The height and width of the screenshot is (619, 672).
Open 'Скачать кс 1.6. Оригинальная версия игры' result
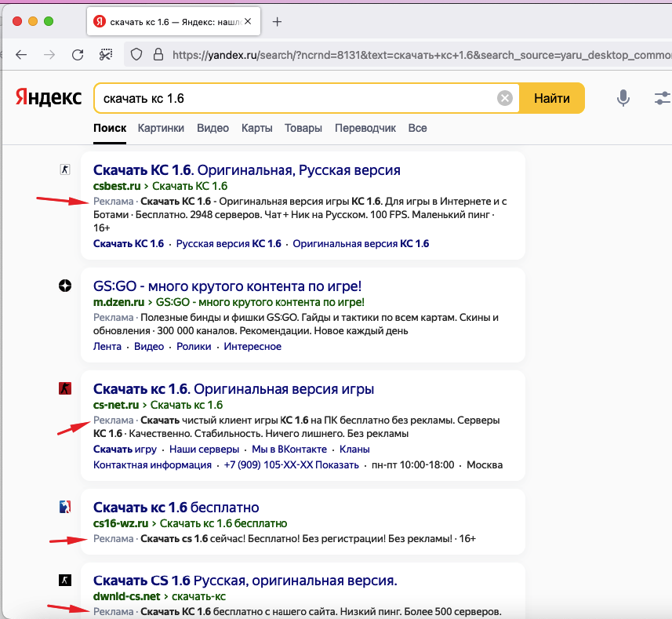click(x=234, y=389)
